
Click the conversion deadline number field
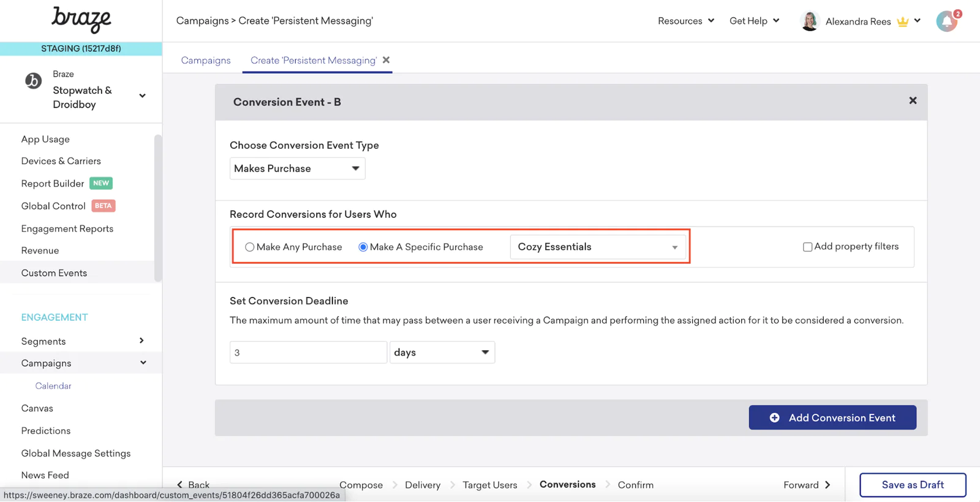tap(308, 353)
